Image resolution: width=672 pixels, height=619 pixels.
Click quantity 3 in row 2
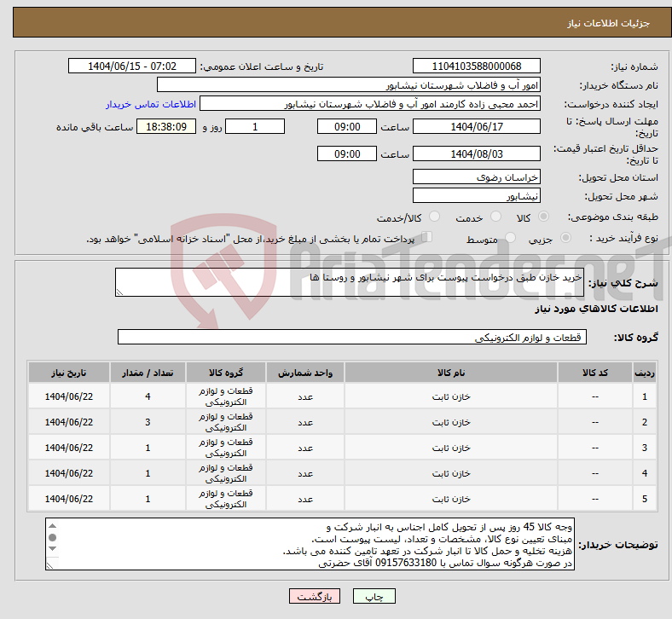[148, 422]
